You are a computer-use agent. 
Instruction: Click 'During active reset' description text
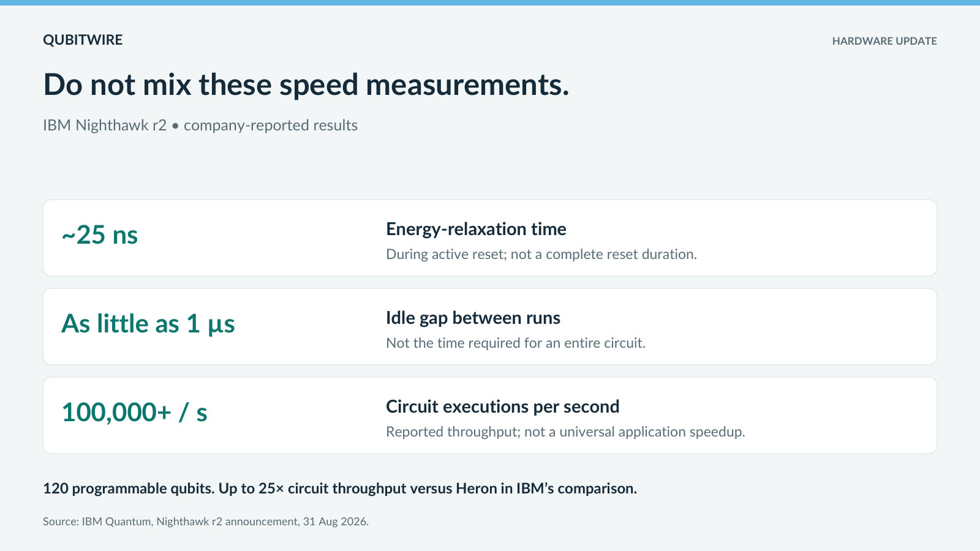click(541, 254)
